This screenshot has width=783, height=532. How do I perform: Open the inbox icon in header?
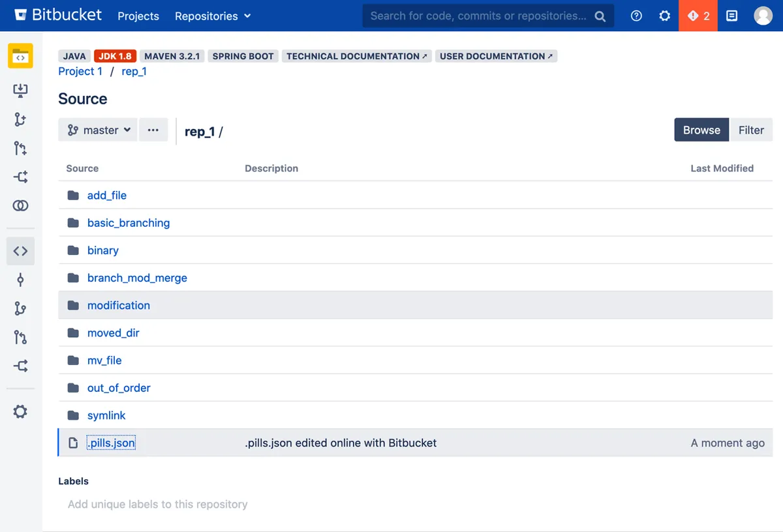click(732, 16)
